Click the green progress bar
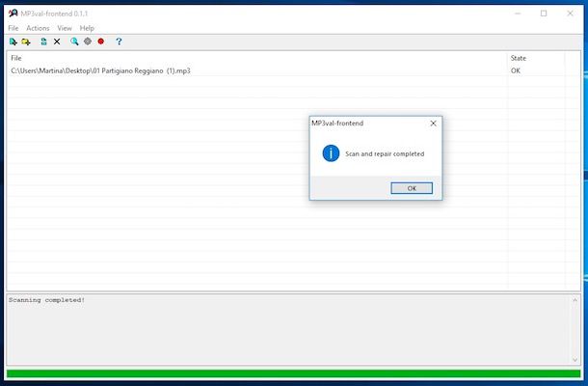 point(294,373)
